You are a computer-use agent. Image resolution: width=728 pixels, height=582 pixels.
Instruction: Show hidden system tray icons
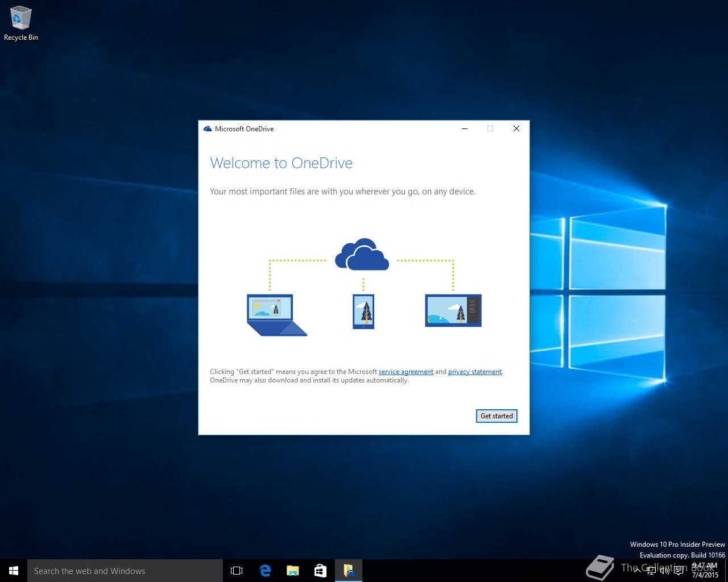(x=638, y=571)
